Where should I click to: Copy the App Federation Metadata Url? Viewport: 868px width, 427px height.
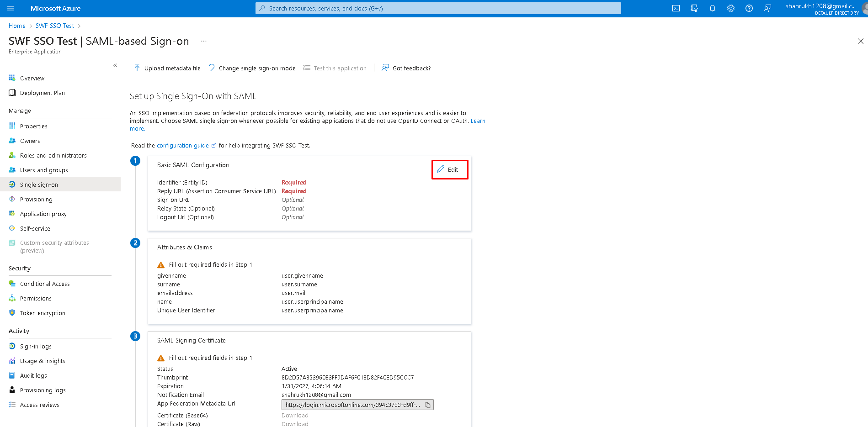[428, 405]
